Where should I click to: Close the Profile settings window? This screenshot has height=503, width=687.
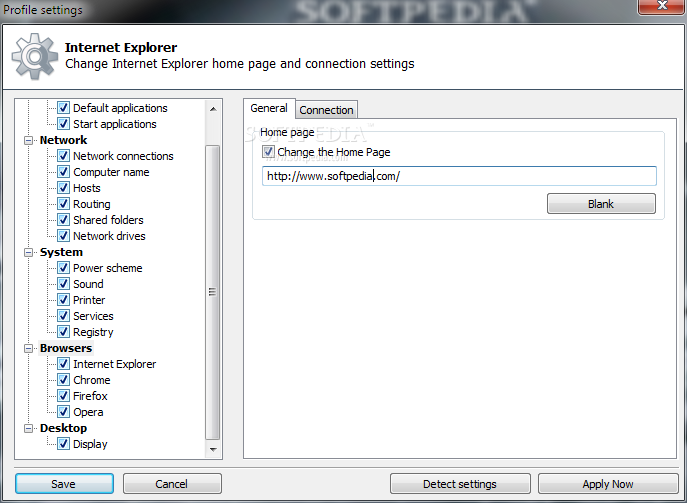662,6
